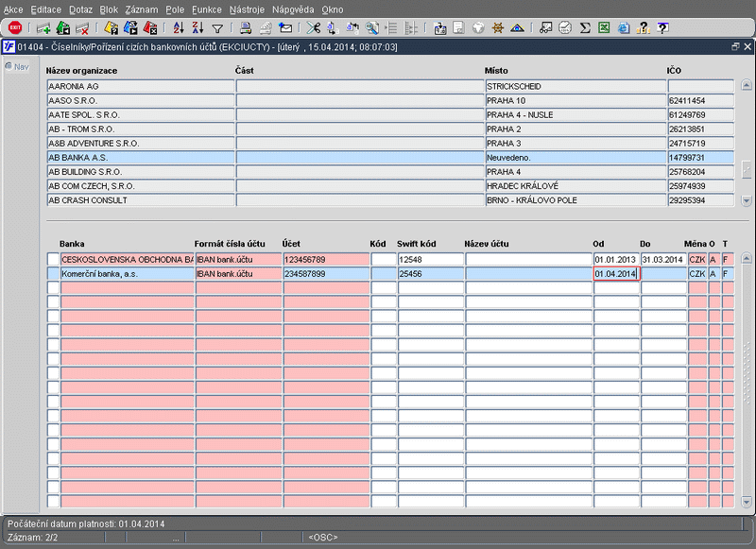Open the Dotaz menu

click(x=80, y=9)
